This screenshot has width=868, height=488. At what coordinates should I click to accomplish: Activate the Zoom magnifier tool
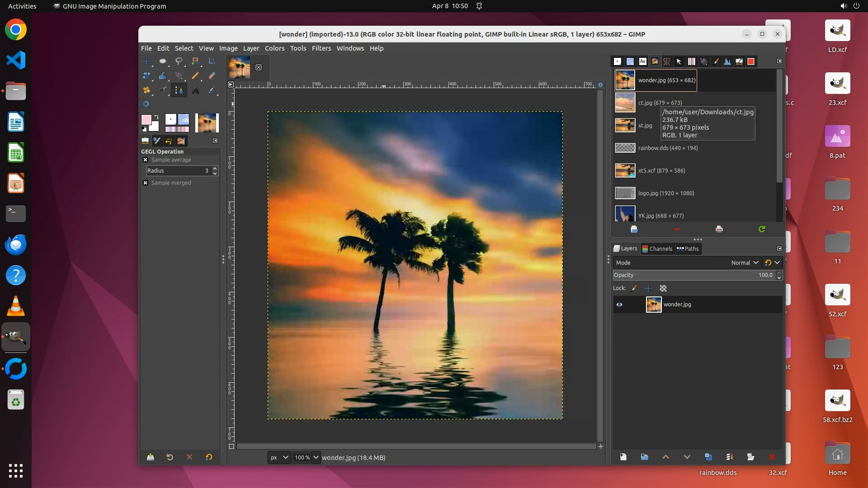[x=146, y=104]
